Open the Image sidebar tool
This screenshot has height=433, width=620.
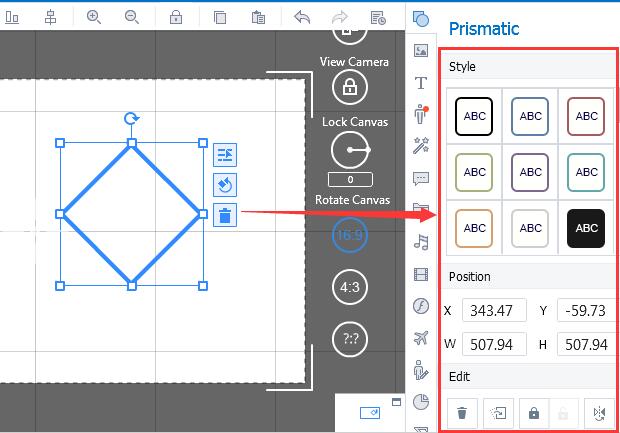coord(421,51)
